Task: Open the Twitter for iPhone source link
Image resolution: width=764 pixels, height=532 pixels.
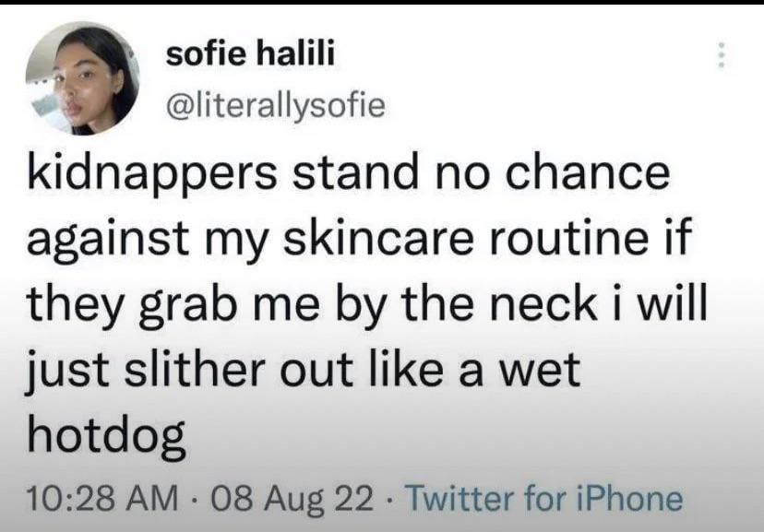Action: (x=544, y=499)
